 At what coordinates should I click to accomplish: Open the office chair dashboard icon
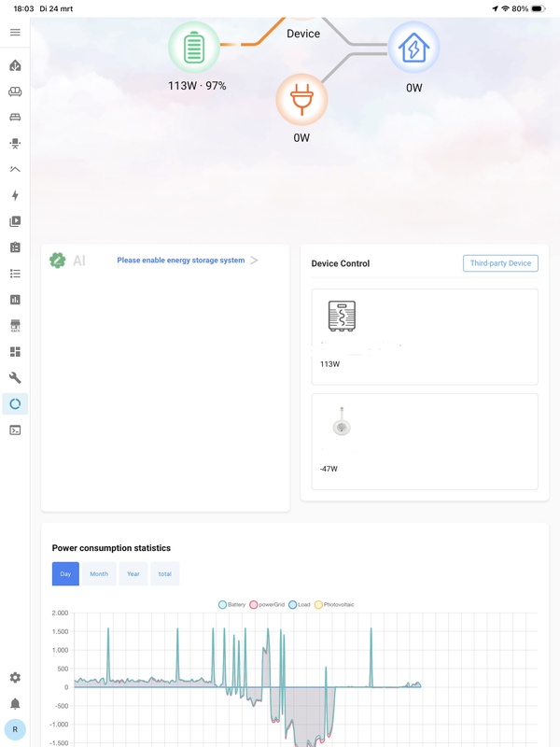pyautogui.click(x=15, y=144)
